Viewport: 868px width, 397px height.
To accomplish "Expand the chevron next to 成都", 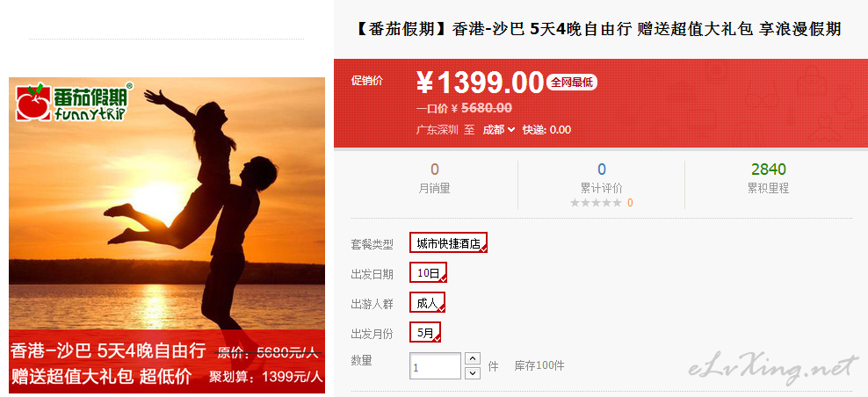I will [x=511, y=130].
